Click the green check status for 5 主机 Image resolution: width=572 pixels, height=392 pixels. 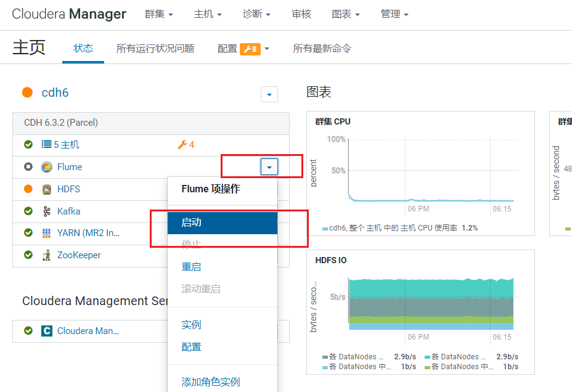click(28, 144)
